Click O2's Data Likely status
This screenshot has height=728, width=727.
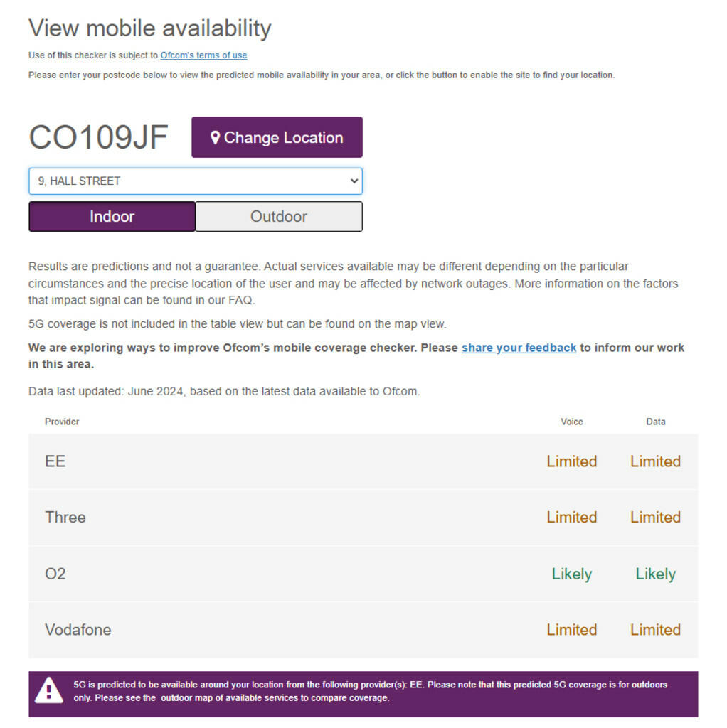coord(655,574)
